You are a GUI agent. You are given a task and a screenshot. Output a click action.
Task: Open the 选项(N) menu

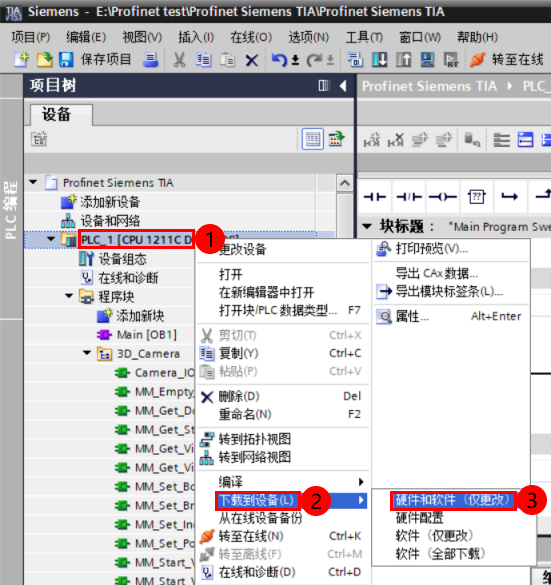309,37
